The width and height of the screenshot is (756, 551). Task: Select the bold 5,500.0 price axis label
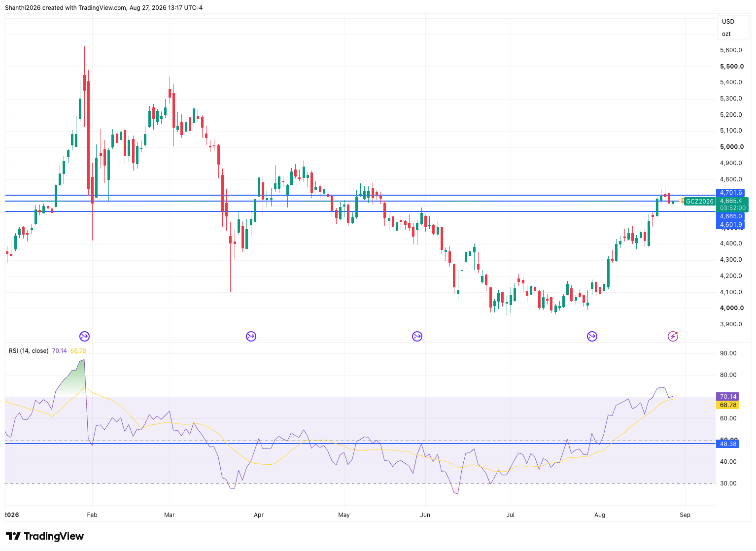[732, 67]
